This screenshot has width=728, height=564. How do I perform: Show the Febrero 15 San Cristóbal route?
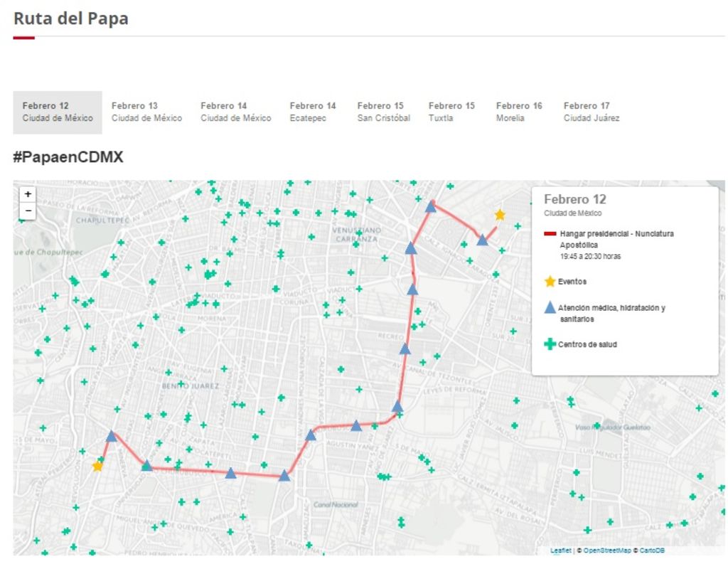pyautogui.click(x=383, y=112)
